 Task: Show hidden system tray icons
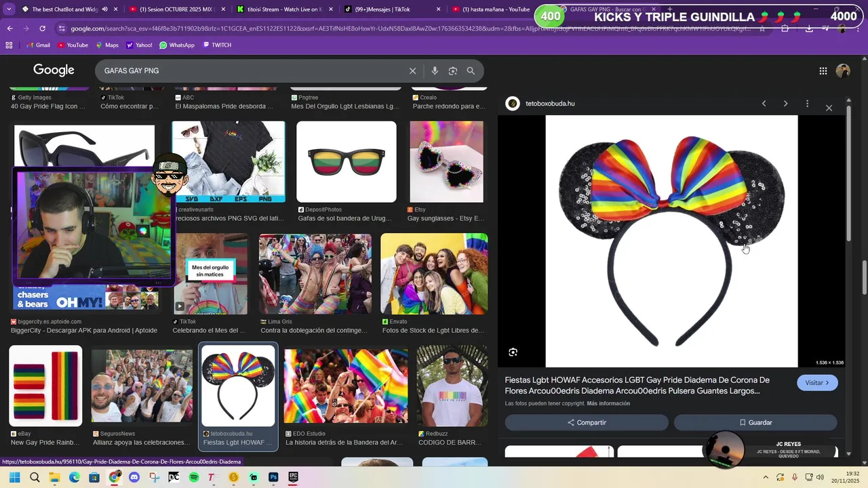tap(766, 477)
